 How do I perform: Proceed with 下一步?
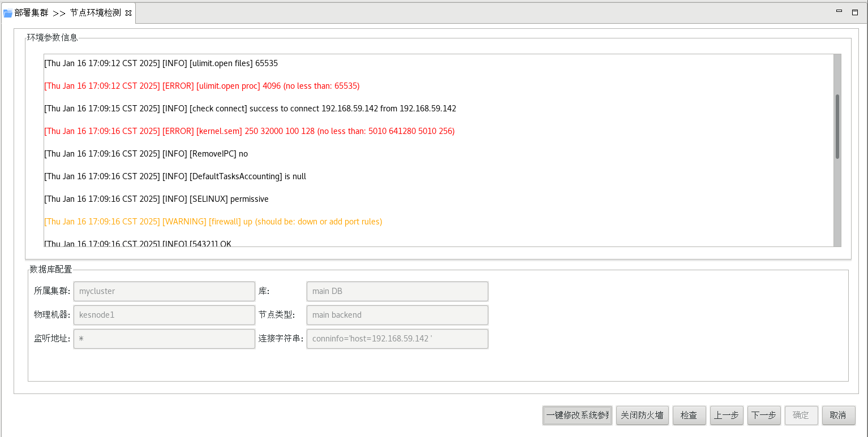click(763, 415)
